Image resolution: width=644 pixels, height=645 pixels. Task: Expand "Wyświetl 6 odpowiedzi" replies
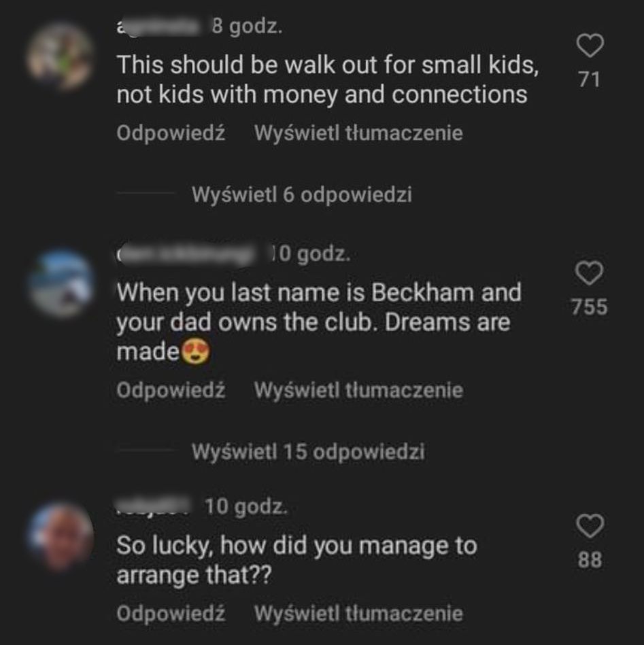click(x=302, y=196)
